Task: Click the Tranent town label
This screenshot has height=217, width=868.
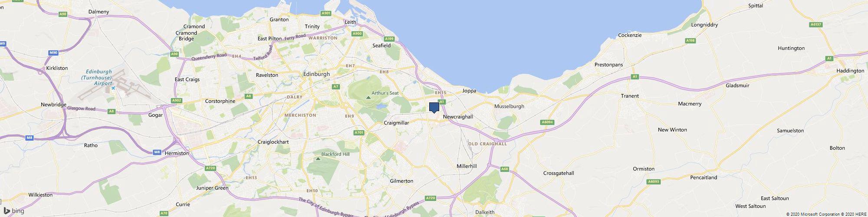Action: click(x=630, y=96)
